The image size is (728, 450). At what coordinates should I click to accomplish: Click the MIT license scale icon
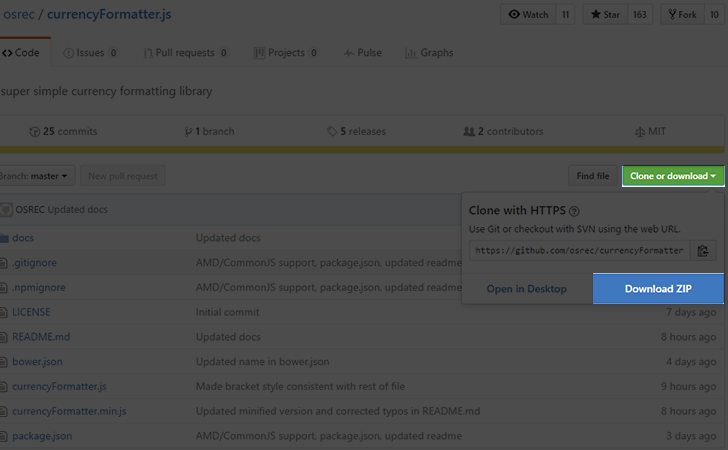(x=640, y=131)
